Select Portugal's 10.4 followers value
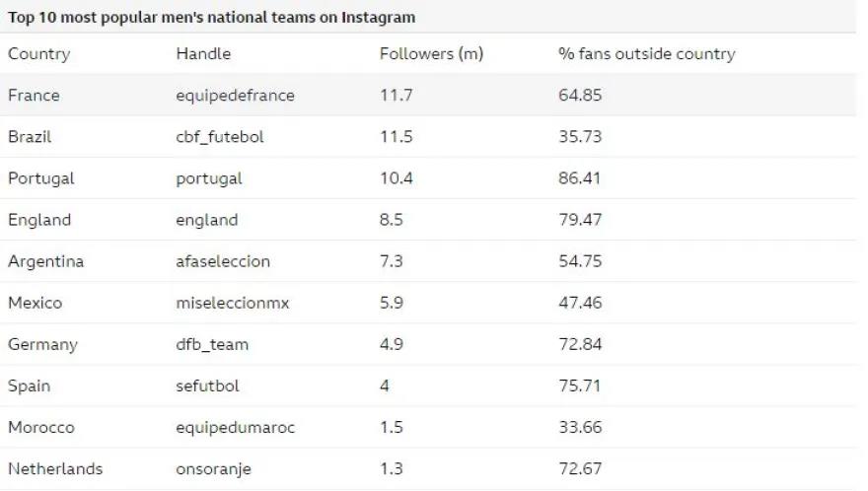This screenshot has width=868, height=491. 396,178
